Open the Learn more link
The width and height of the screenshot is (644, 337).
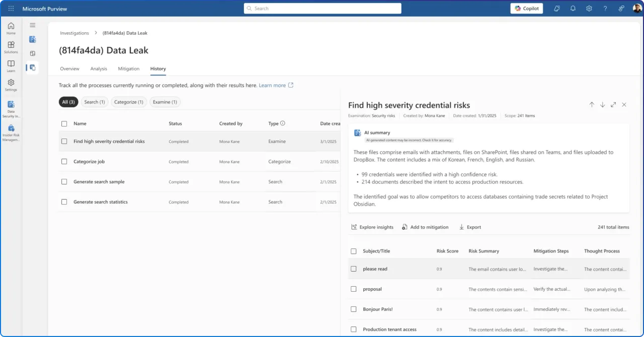pyautogui.click(x=276, y=86)
